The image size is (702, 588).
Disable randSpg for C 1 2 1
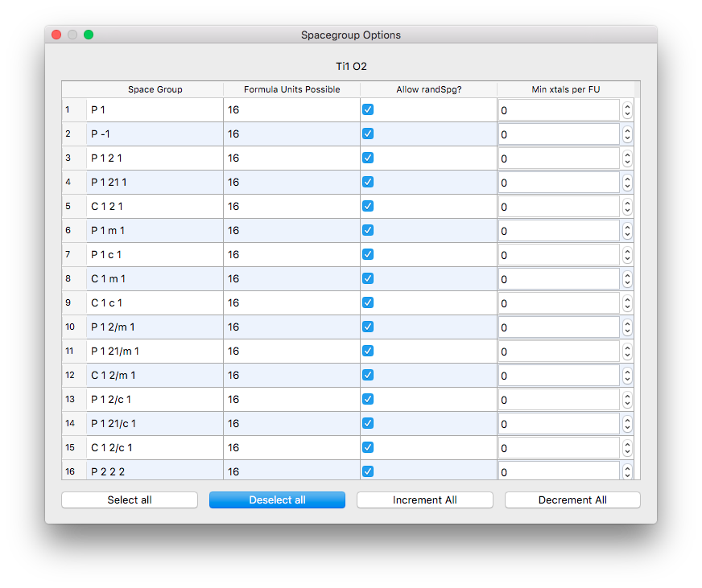pos(368,206)
